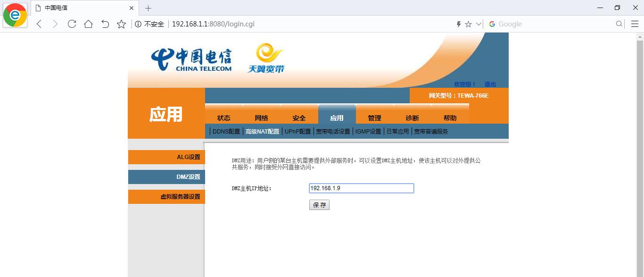Switch to the 管理 tab
The width and height of the screenshot is (644, 277).
[375, 118]
